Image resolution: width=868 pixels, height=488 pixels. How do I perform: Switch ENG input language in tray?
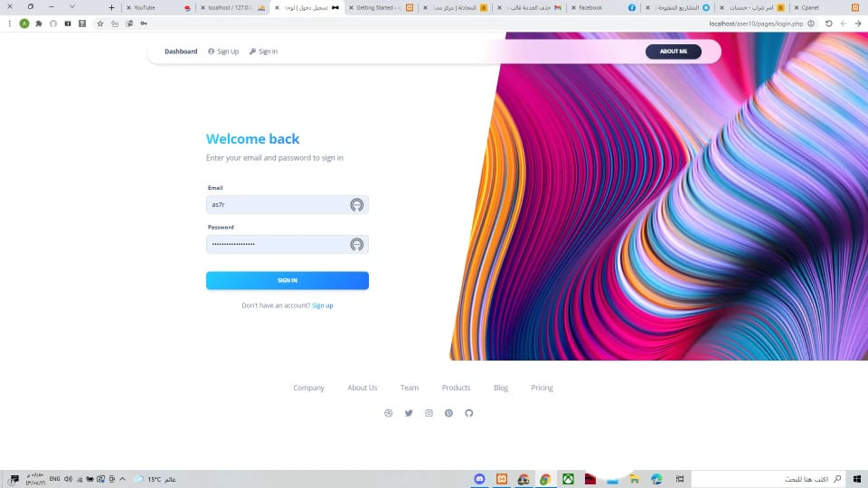click(54, 479)
